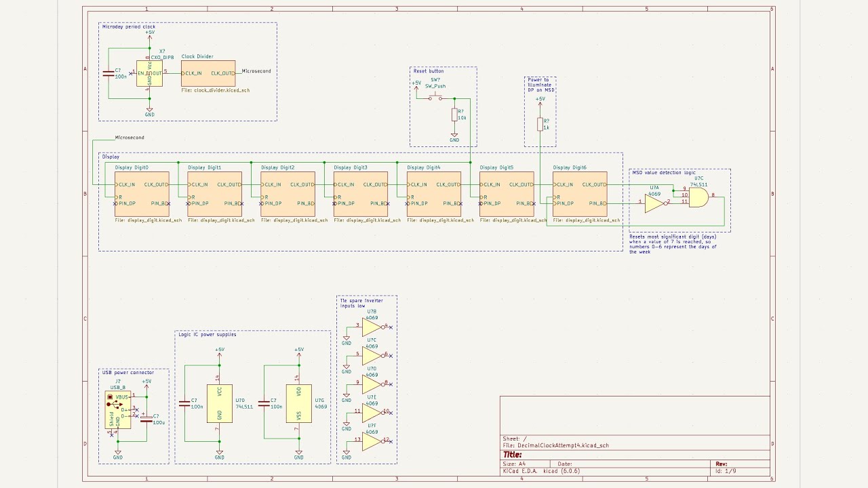Click the GND symbol below the oscillator
Screen dimensions: 868x488
(x=150, y=112)
